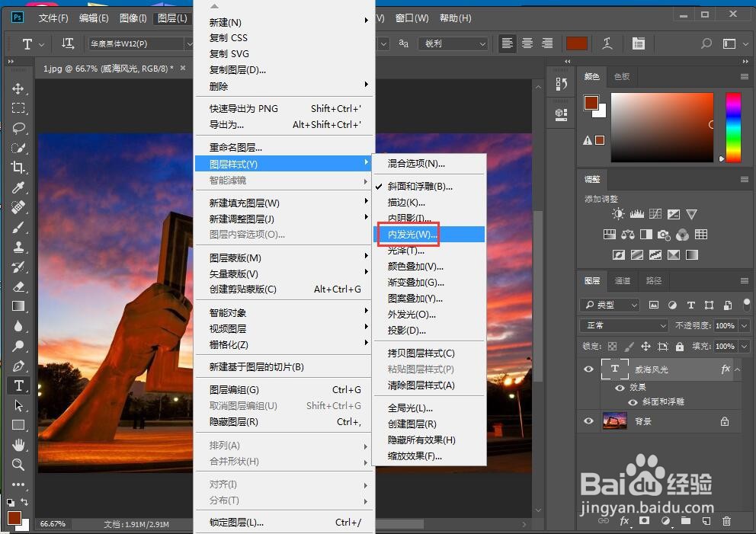
Task: Switch to the 通道 Channels tab
Action: pos(621,280)
